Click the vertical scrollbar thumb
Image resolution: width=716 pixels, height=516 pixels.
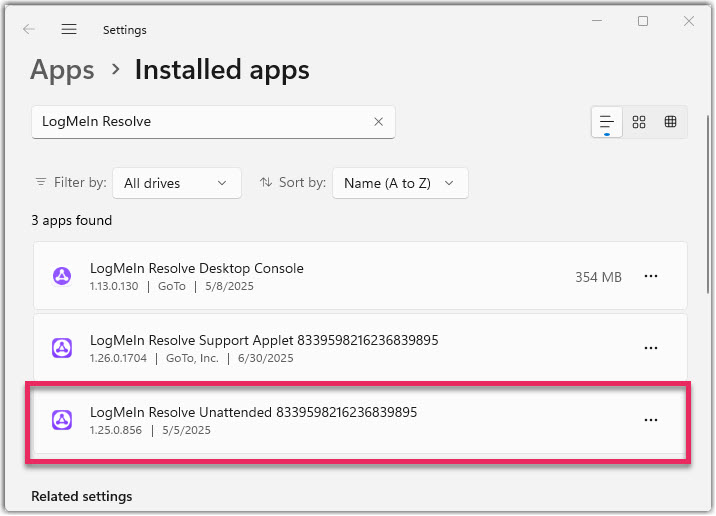[x=708, y=204]
